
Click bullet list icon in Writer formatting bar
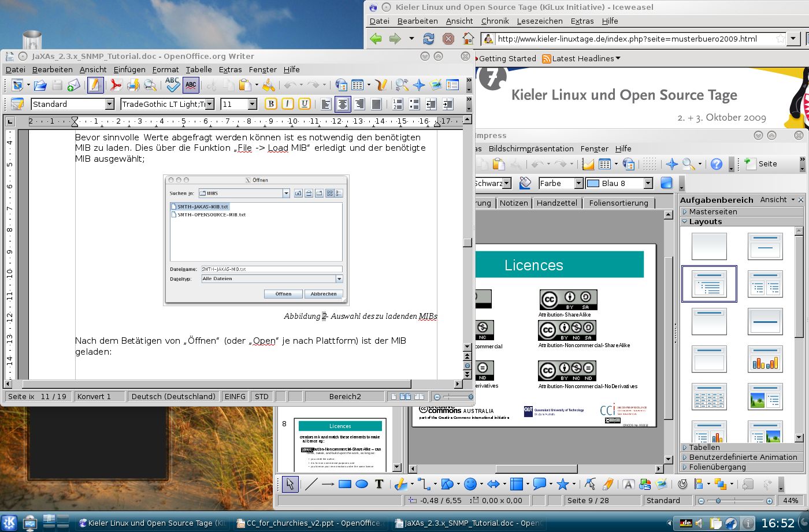(x=414, y=104)
